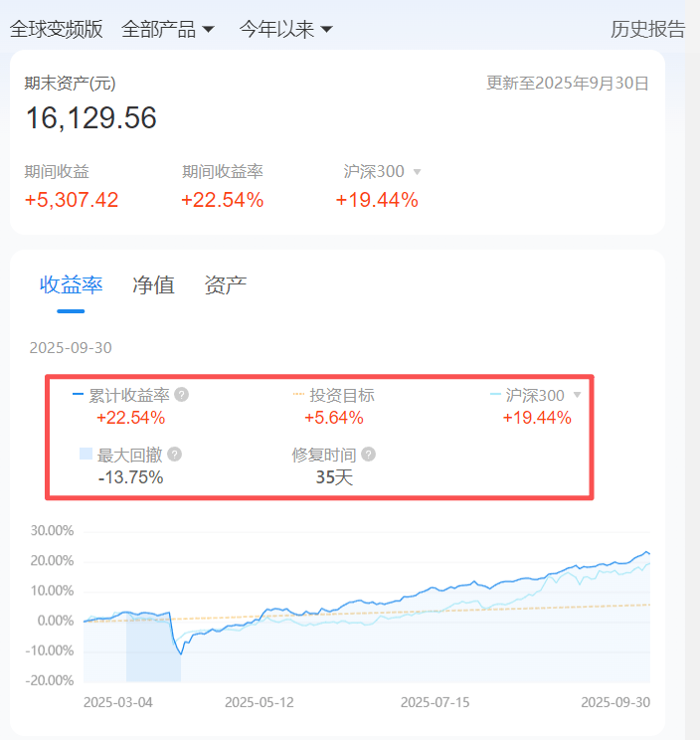Image resolution: width=700 pixels, height=740 pixels.
Task: Open help icon next to 累计收益率
Action: click(x=181, y=395)
